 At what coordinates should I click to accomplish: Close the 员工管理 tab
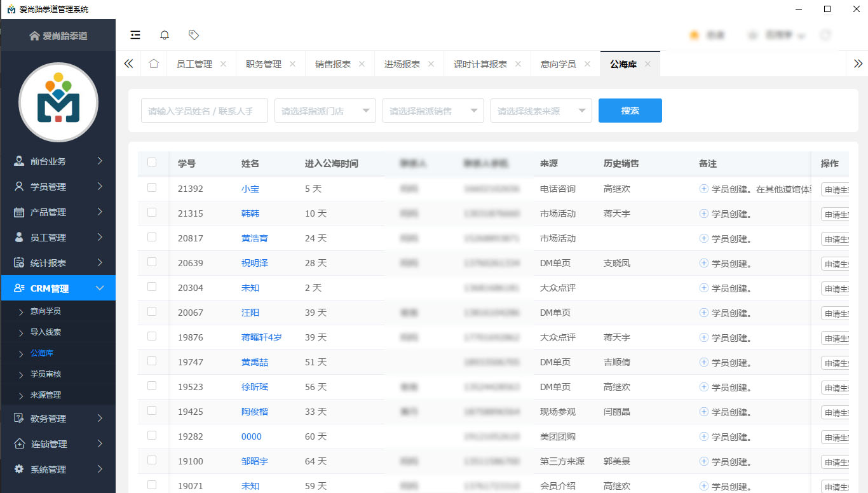(223, 64)
